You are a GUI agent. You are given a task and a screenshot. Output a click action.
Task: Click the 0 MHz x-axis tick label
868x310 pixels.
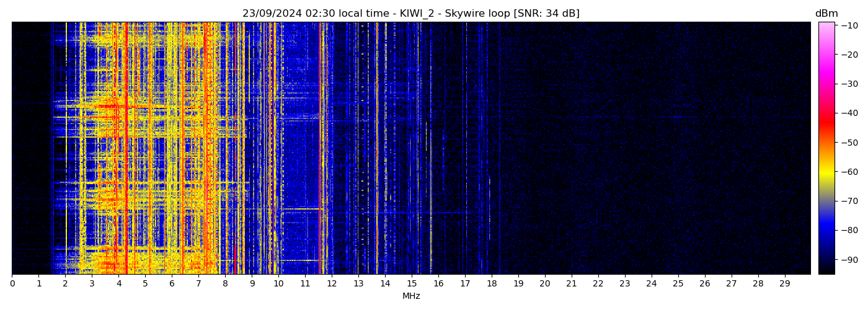coord(12,284)
